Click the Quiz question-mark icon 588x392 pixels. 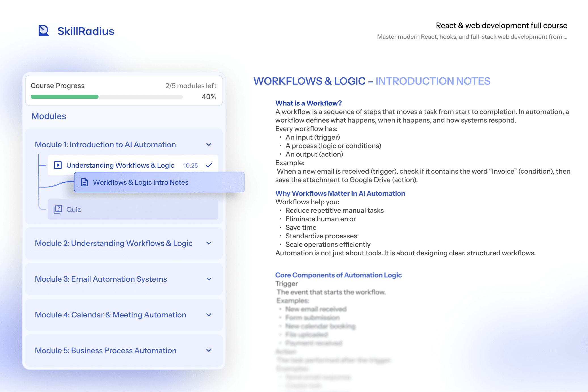58,209
